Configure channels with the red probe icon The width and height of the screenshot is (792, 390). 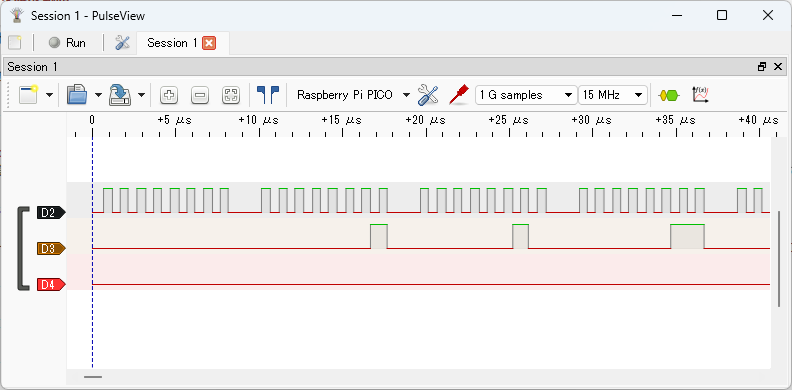459,95
